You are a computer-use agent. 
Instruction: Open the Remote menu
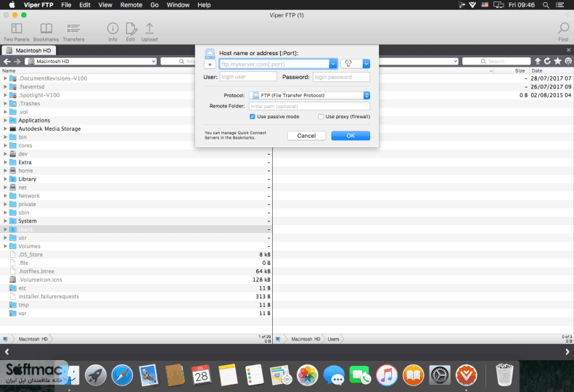(x=131, y=5)
